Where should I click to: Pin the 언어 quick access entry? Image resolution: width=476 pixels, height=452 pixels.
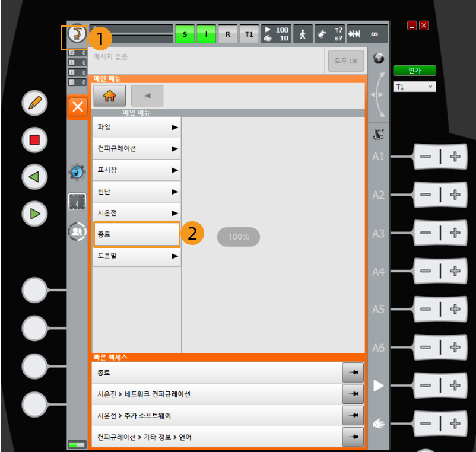pyautogui.click(x=353, y=437)
